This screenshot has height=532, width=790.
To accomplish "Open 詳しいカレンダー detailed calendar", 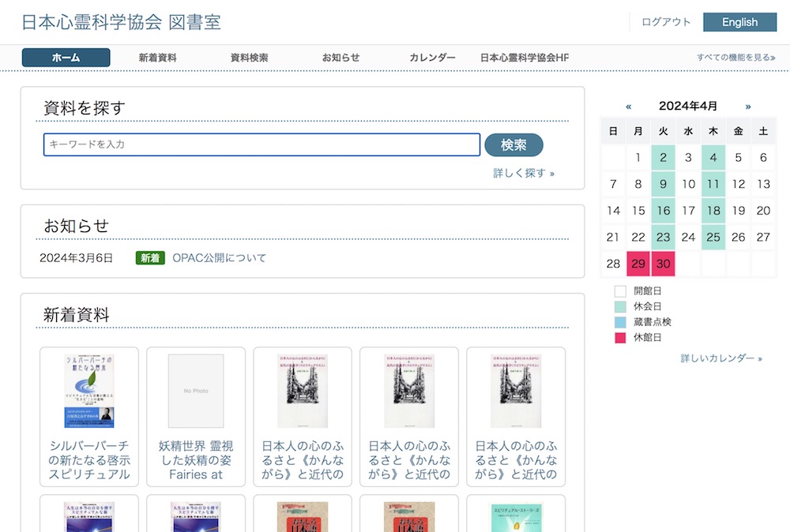I will tap(720, 358).
